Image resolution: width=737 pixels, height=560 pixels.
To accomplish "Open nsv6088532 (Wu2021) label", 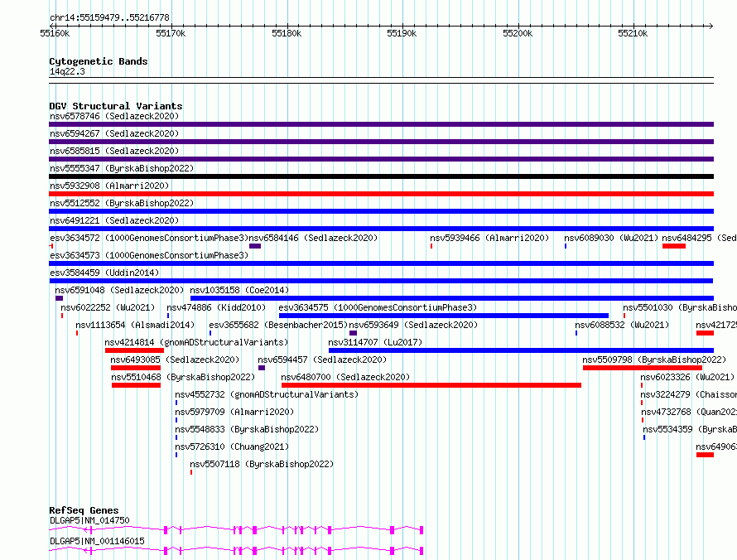I will 622,325.
